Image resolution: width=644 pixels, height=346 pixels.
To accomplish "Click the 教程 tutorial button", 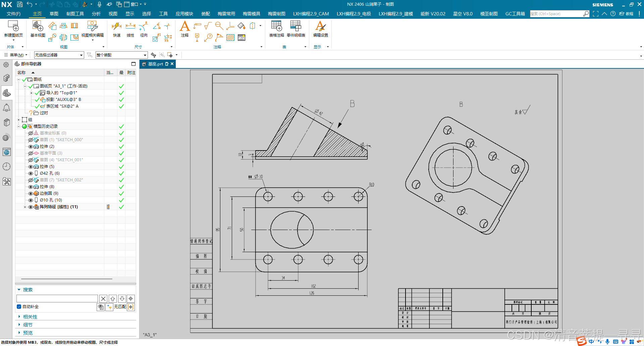I will 627,14.
